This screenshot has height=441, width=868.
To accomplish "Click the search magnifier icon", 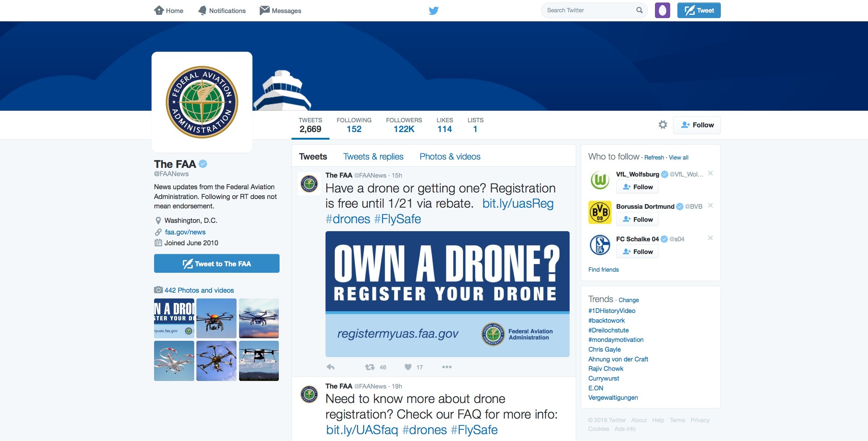I will [x=639, y=10].
